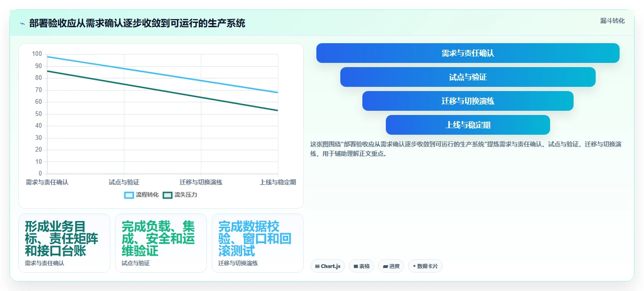Click the title 部署验收应从需求确认逐步收敛
Viewport: 644px width, 291px height.
click(x=137, y=23)
